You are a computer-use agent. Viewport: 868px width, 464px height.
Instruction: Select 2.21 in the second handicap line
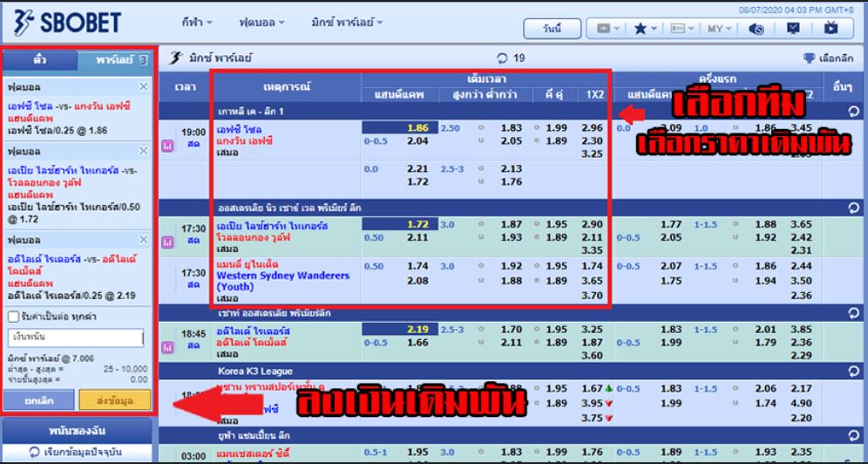[x=417, y=169]
